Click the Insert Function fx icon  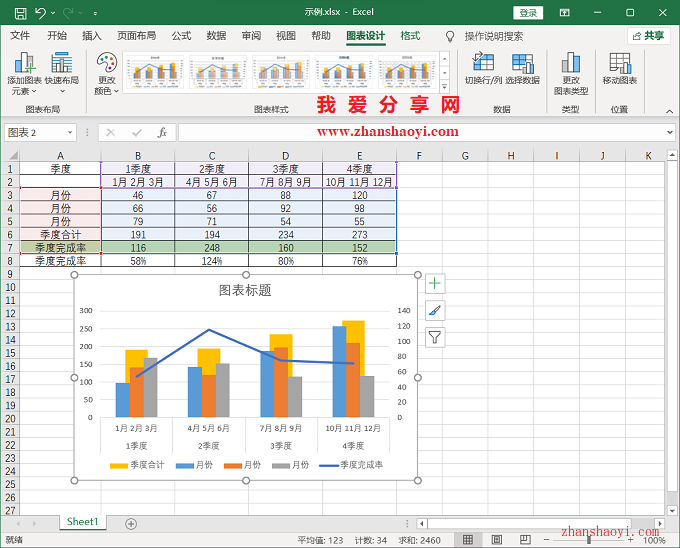(162, 132)
